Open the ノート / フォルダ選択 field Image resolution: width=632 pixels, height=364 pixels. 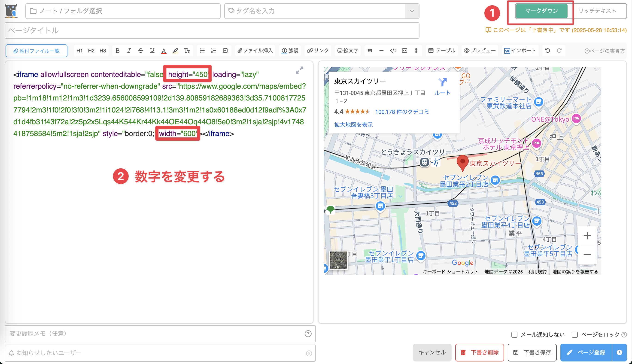(123, 11)
